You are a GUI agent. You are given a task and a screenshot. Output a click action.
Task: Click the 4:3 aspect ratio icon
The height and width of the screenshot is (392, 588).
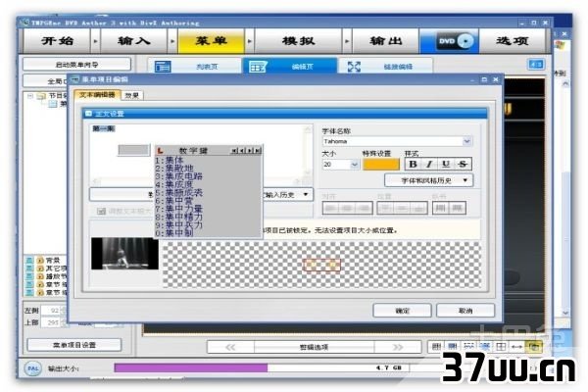[536, 65]
